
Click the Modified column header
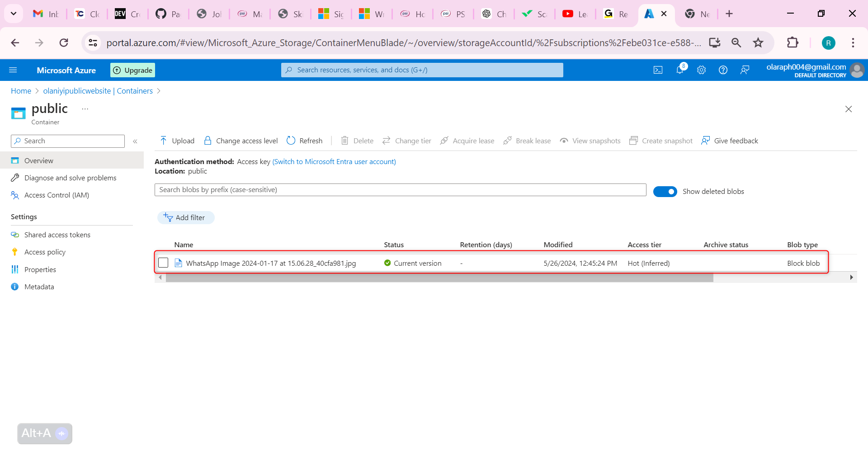[558, 245]
